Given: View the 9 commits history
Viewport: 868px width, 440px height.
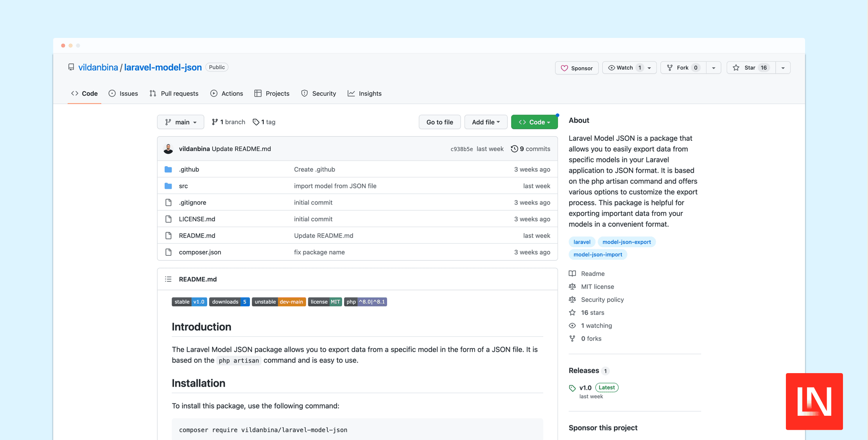Looking at the screenshot, I should [531, 149].
